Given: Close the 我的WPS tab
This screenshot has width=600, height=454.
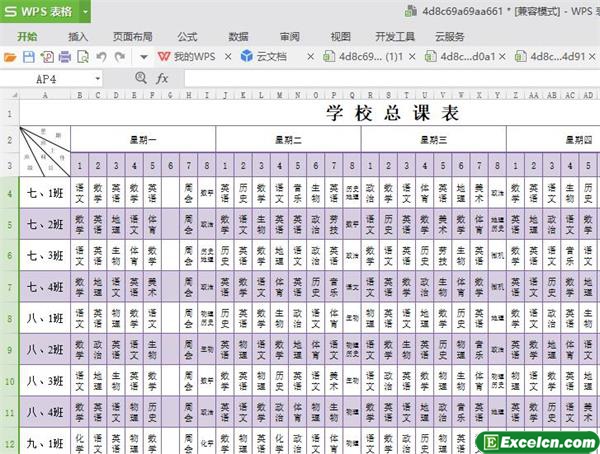Looking at the screenshot, I should pos(228,57).
